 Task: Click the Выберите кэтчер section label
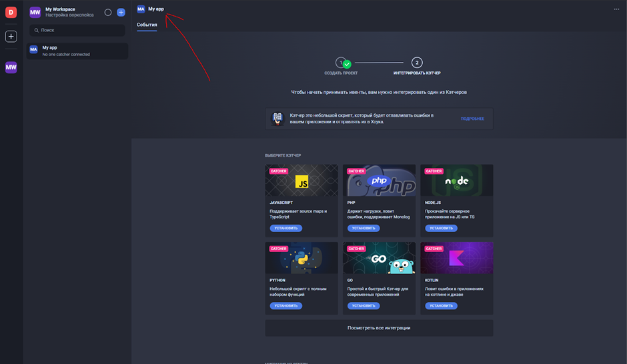[x=283, y=155]
